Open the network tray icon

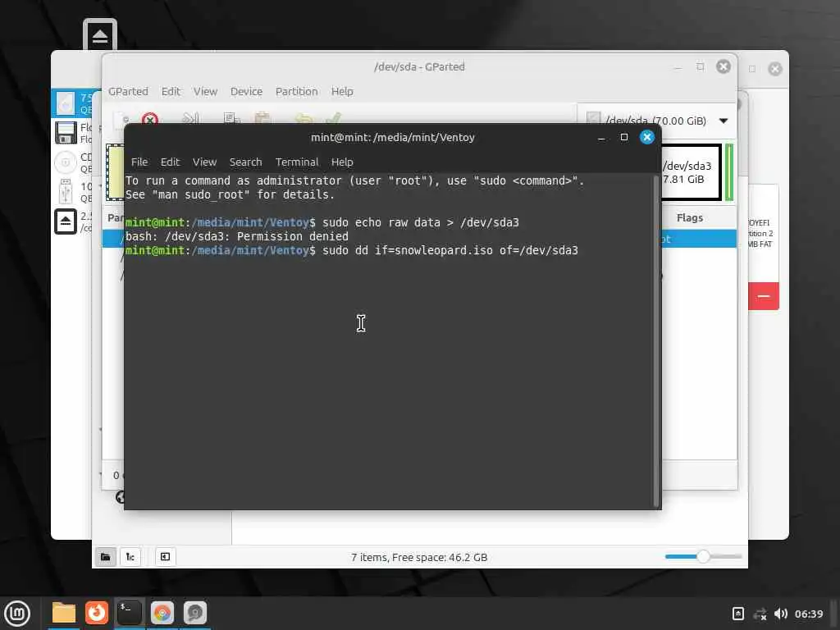760,614
